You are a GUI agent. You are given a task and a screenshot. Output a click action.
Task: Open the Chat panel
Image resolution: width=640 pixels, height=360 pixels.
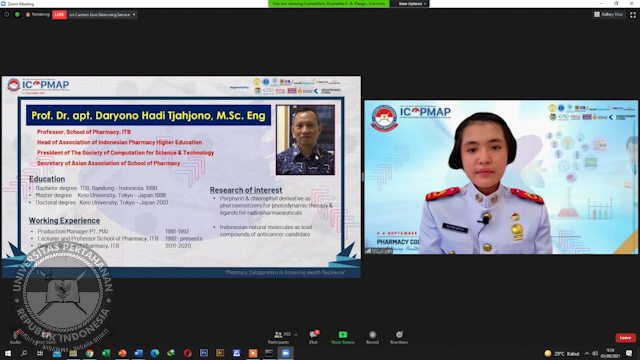pyautogui.click(x=313, y=337)
